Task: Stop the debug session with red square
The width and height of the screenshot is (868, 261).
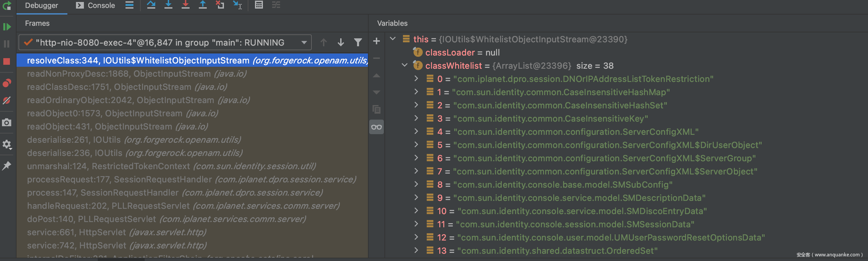Action: point(7,61)
